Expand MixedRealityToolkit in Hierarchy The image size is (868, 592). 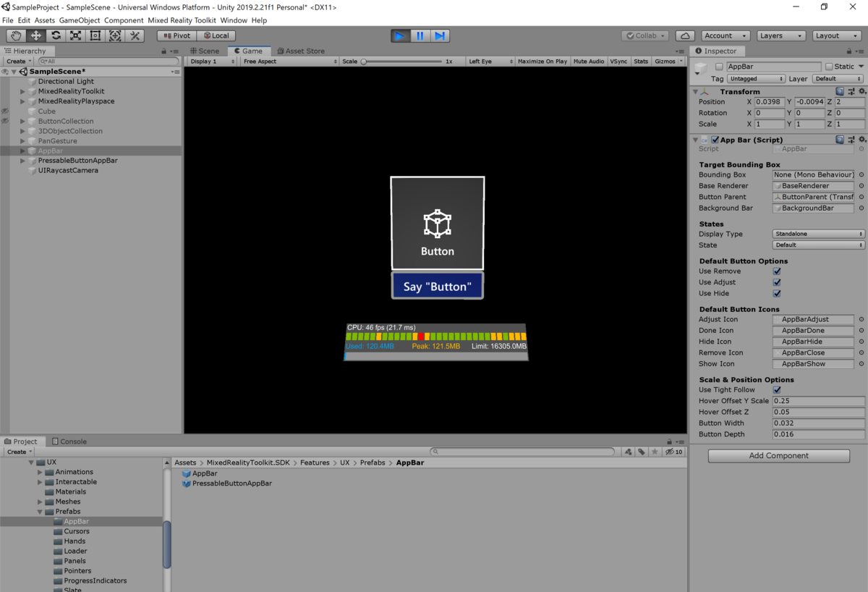click(x=23, y=91)
